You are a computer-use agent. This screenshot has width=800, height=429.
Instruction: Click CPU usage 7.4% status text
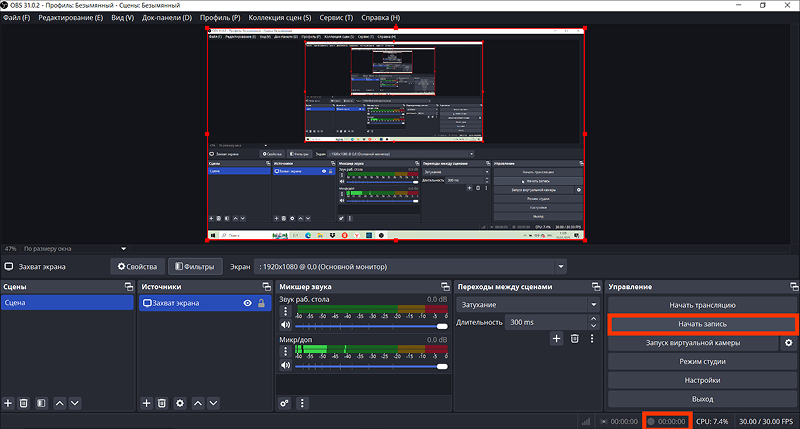point(712,421)
